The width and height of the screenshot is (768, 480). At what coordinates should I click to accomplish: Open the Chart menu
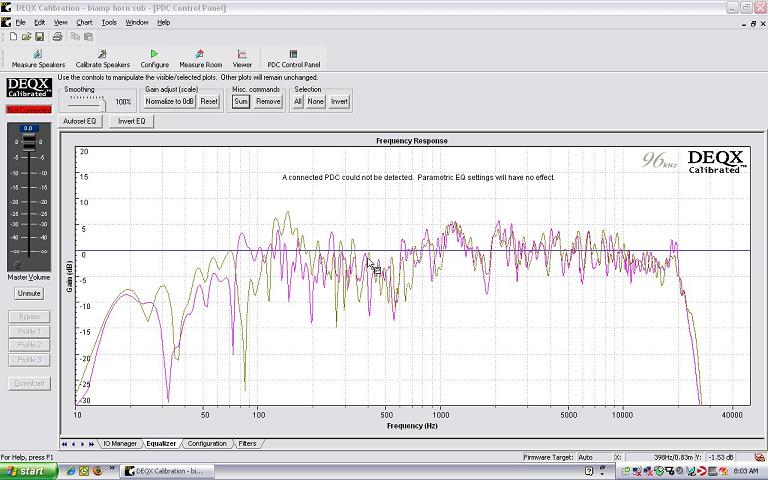pos(84,23)
